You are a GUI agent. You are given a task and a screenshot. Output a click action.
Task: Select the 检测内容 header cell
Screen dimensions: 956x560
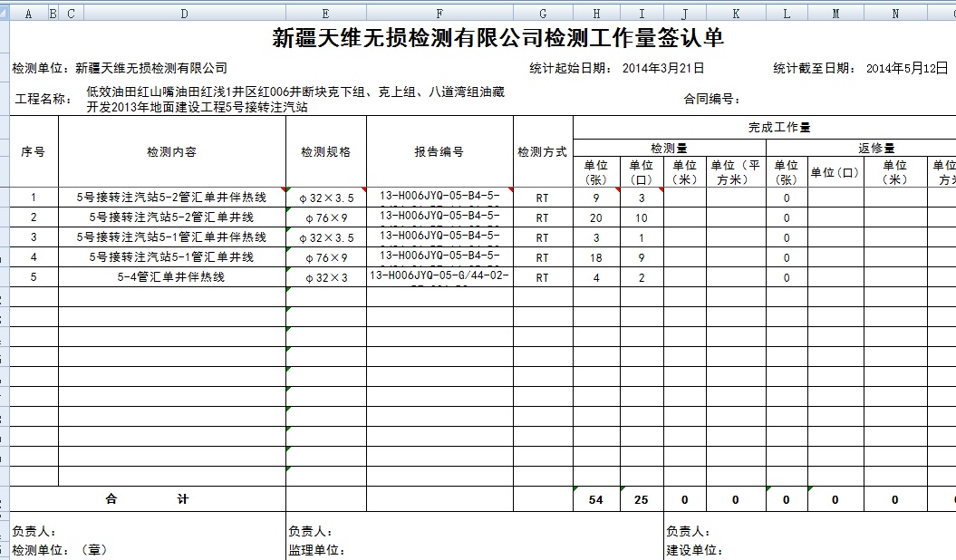171,152
